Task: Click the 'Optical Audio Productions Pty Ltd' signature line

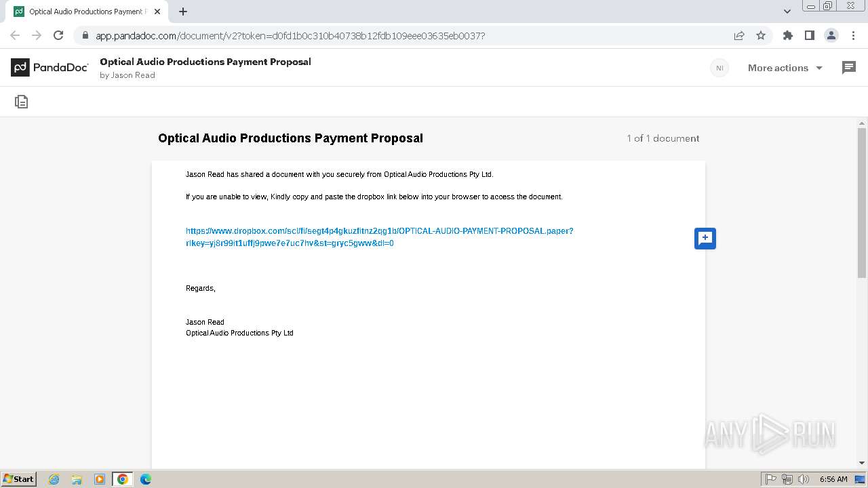Action: point(239,333)
